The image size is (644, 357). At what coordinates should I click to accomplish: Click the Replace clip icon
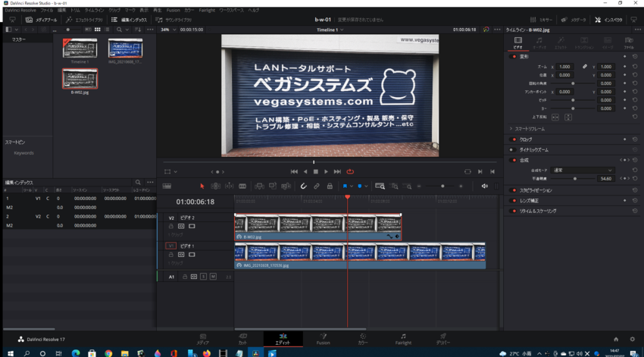click(x=286, y=186)
